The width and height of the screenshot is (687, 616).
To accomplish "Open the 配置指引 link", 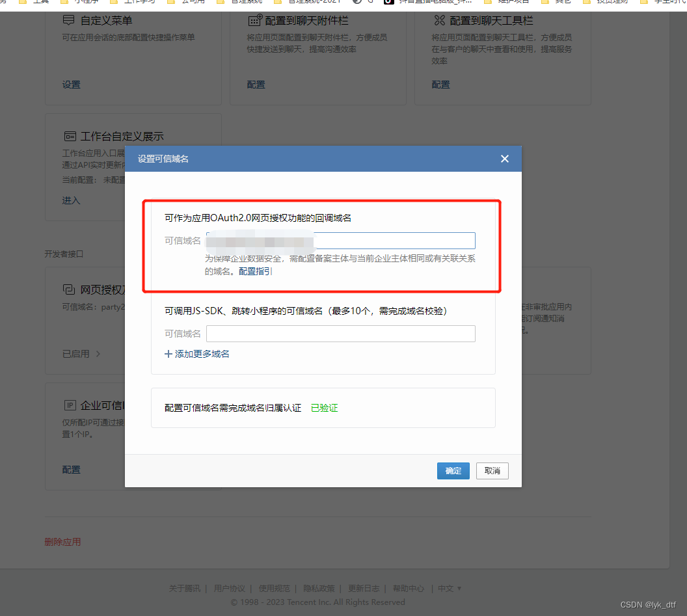I will [x=255, y=271].
